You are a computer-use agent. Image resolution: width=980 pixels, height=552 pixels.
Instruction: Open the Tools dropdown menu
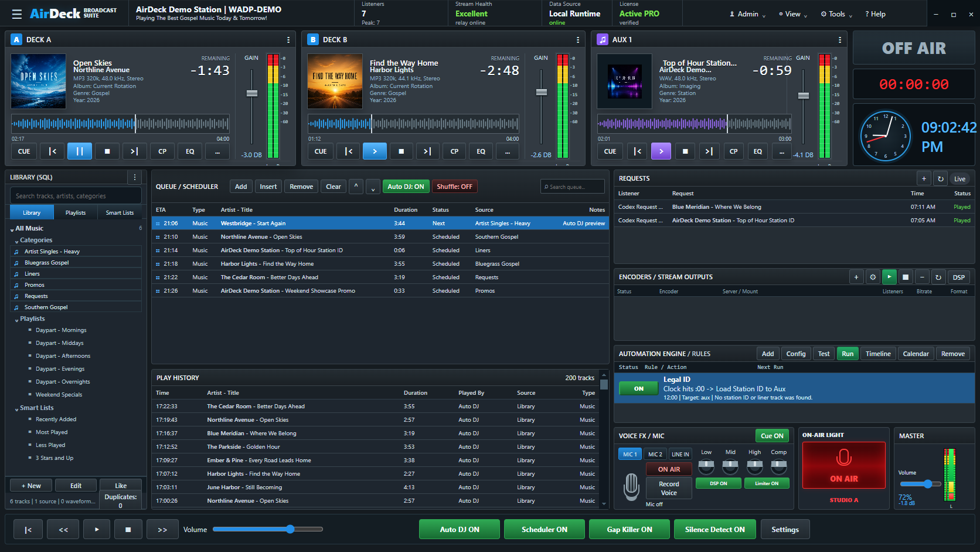(x=836, y=14)
